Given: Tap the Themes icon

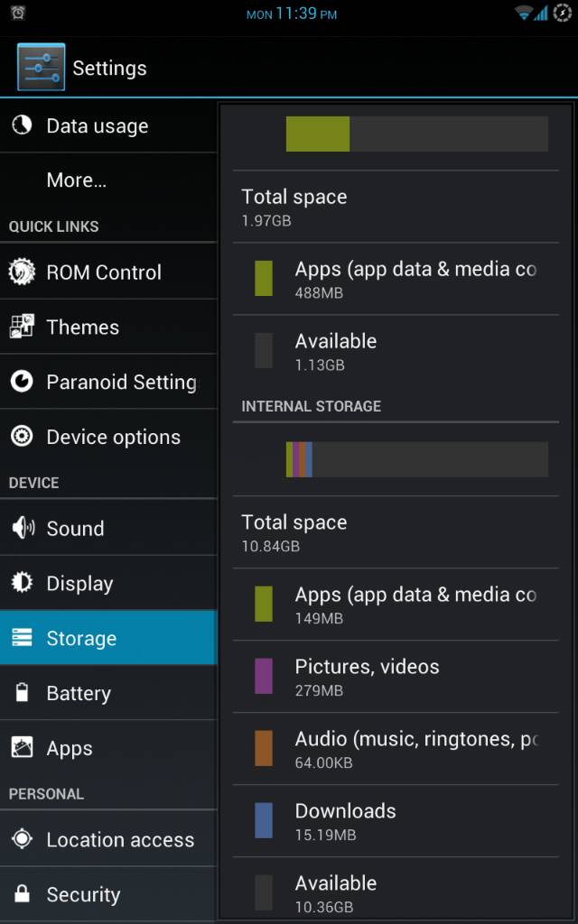Looking at the screenshot, I should (22, 327).
